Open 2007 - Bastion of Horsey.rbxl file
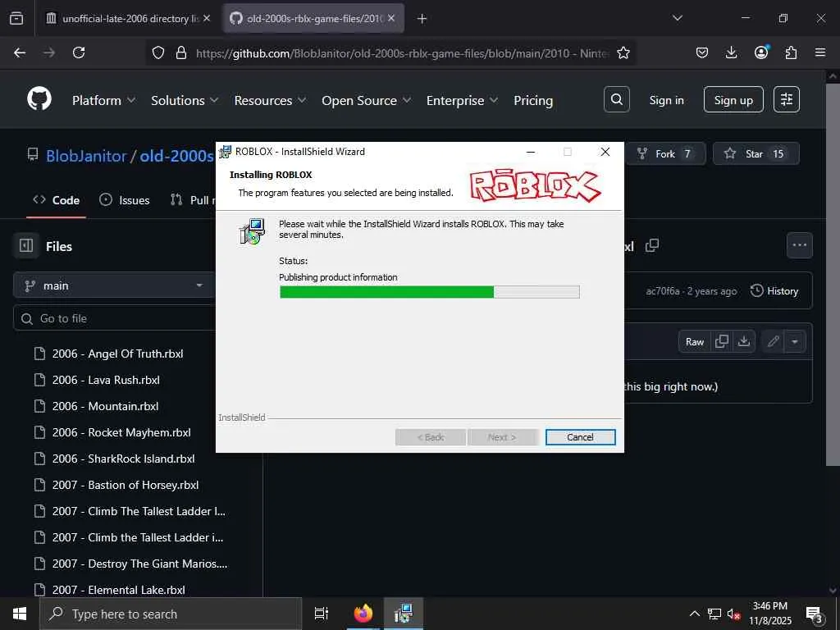The width and height of the screenshot is (840, 630). [126, 485]
